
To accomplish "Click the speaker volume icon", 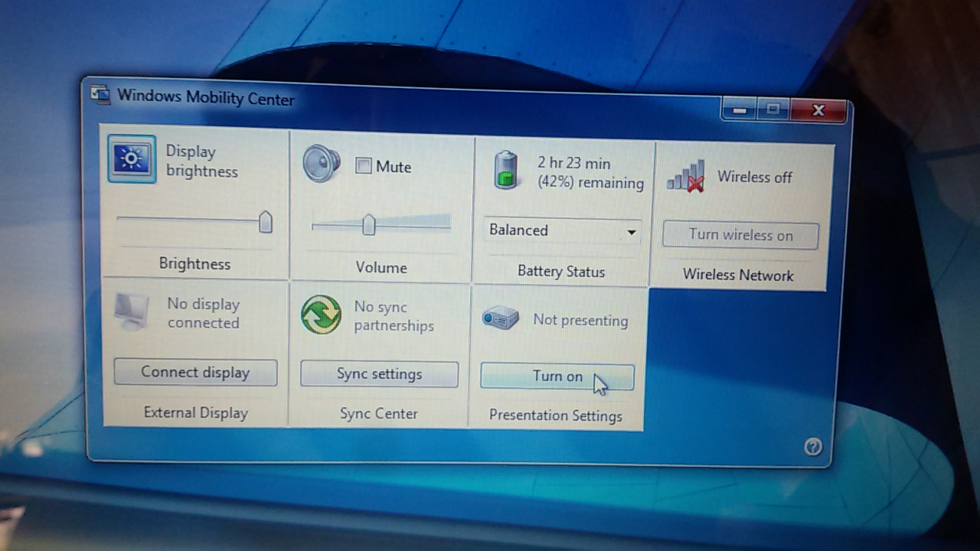I will [x=321, y=164].
